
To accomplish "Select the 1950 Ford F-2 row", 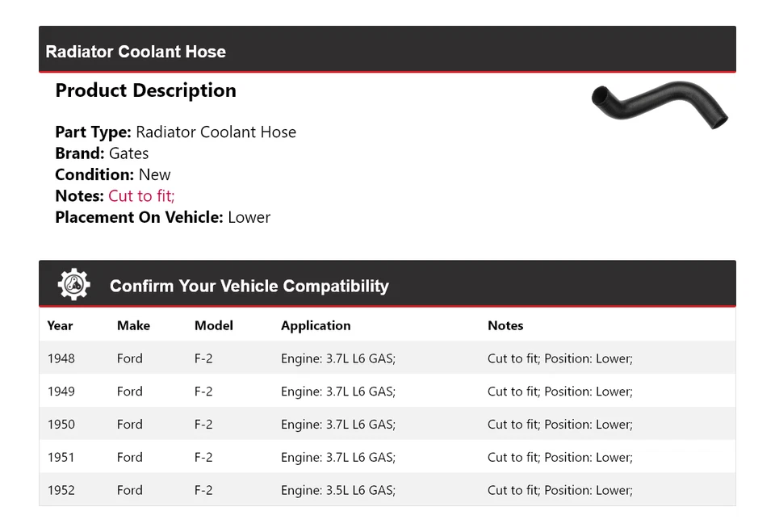I will (x=387, y=425).
